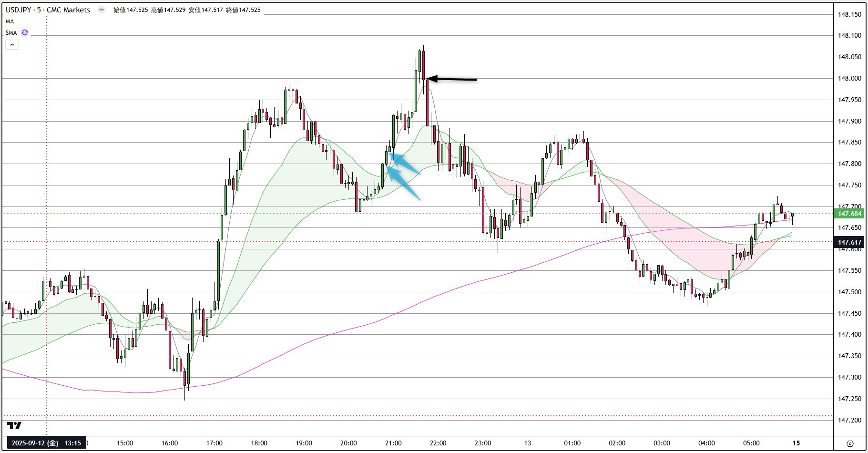This screenshot has width=868, height=453.
Task: Click the SMA indicator refresh icon
Action: click(x=25, y=32)
